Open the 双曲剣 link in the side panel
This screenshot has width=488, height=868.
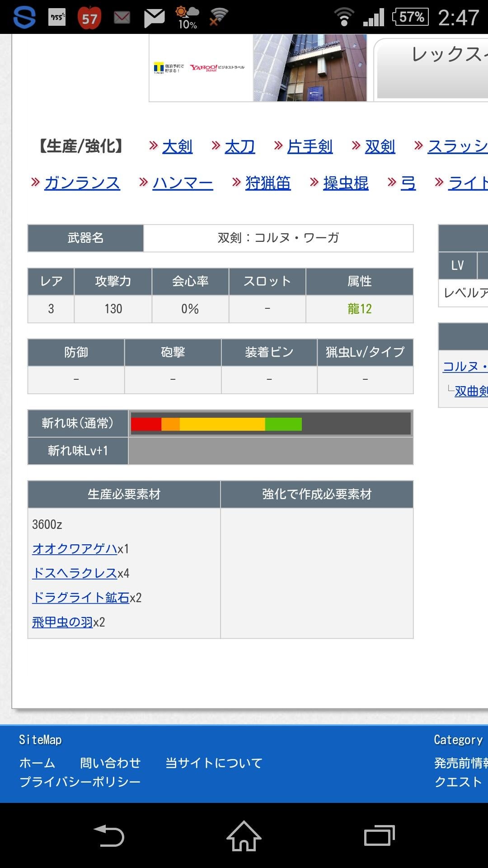471,391
